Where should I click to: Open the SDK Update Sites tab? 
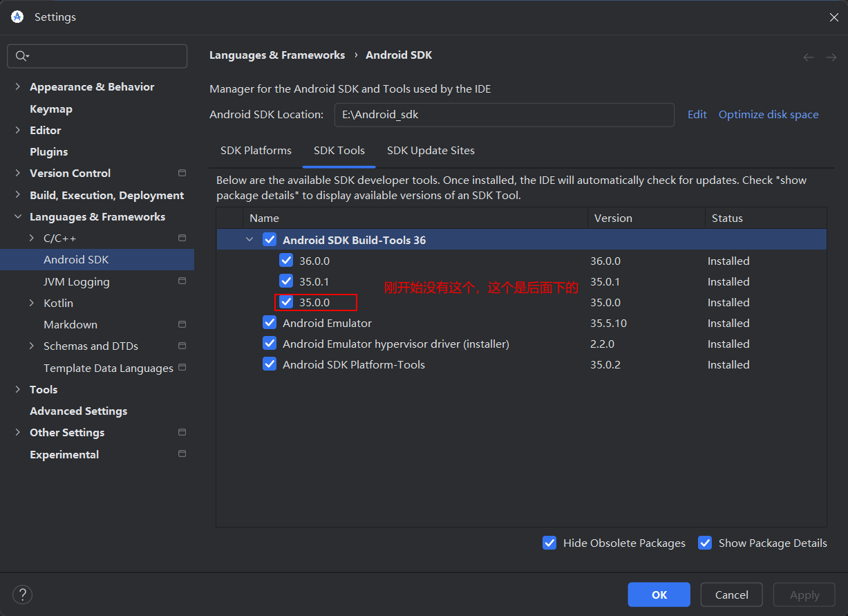coord(431,151)
